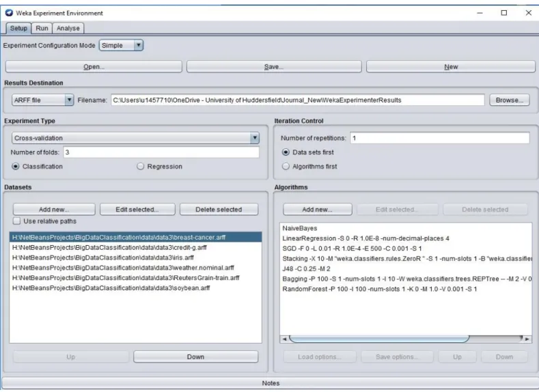Click Add new... under Algorithms

(317, 210)
